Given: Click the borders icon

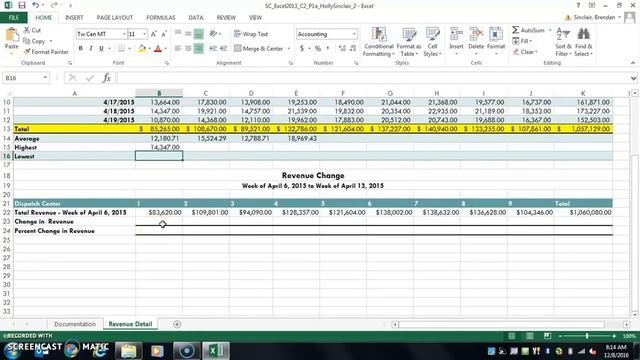Looking at the screenshot, I should click(121, 49).
